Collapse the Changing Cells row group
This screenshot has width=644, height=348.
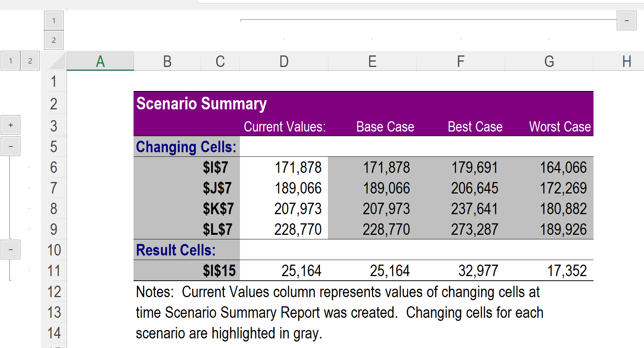point(10,146)
